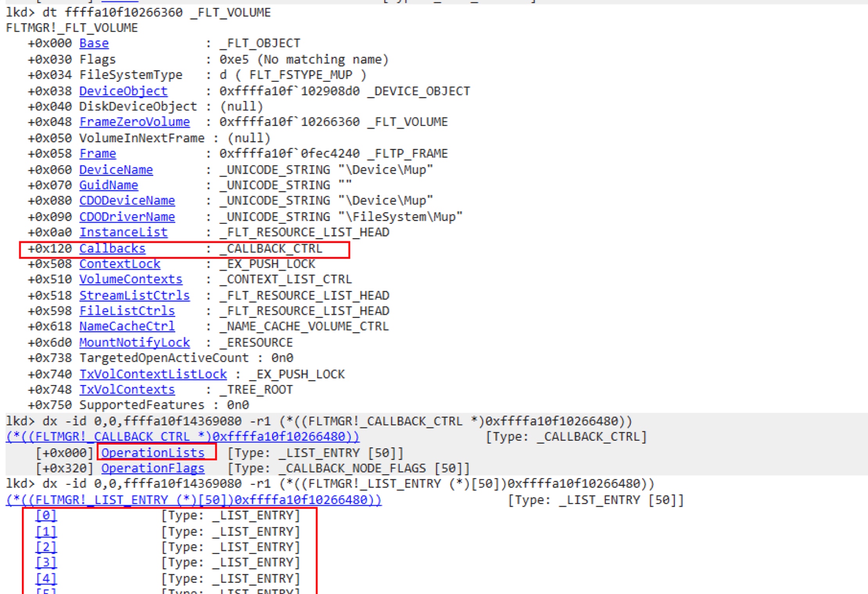Click the DeviceName field link
This screenshot has height=594, width=868.
(116, 169)
